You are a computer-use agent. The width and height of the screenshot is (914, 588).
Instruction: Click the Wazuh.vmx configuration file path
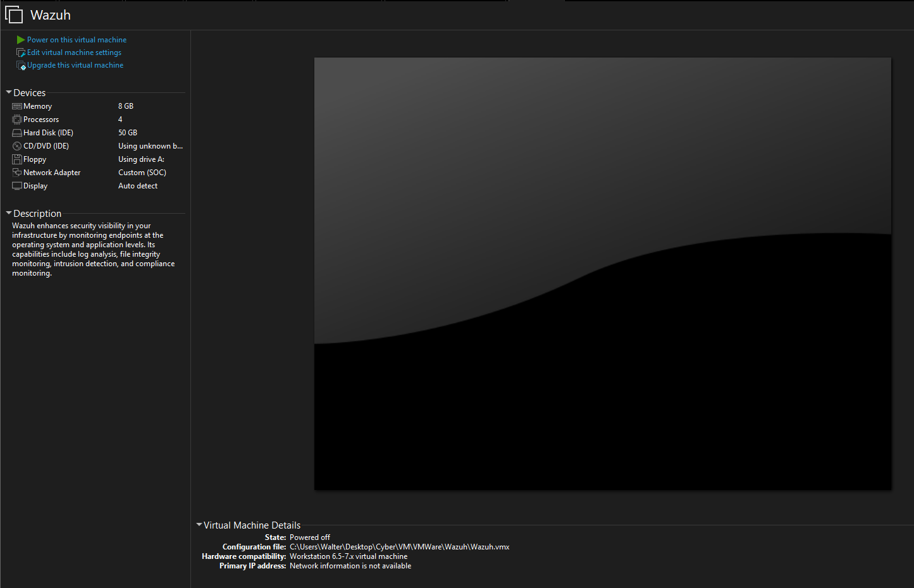click(399, 547)
